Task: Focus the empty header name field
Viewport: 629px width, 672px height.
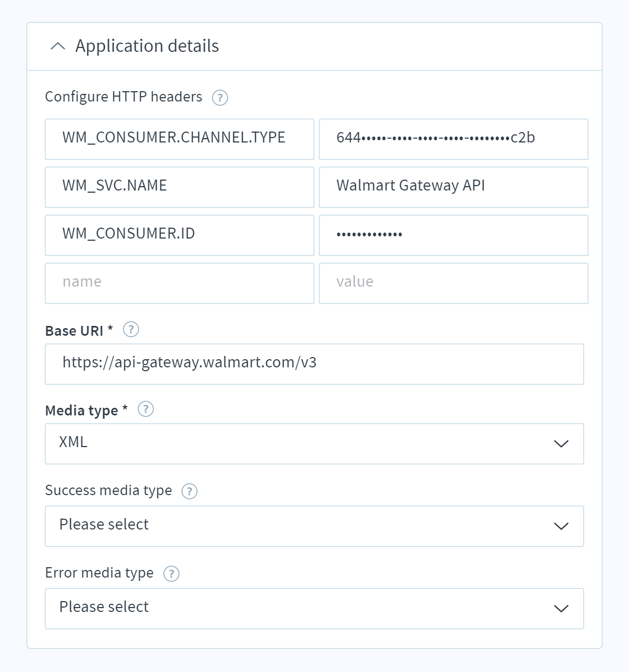Action: pyautogui.click(x=180, y=283)
